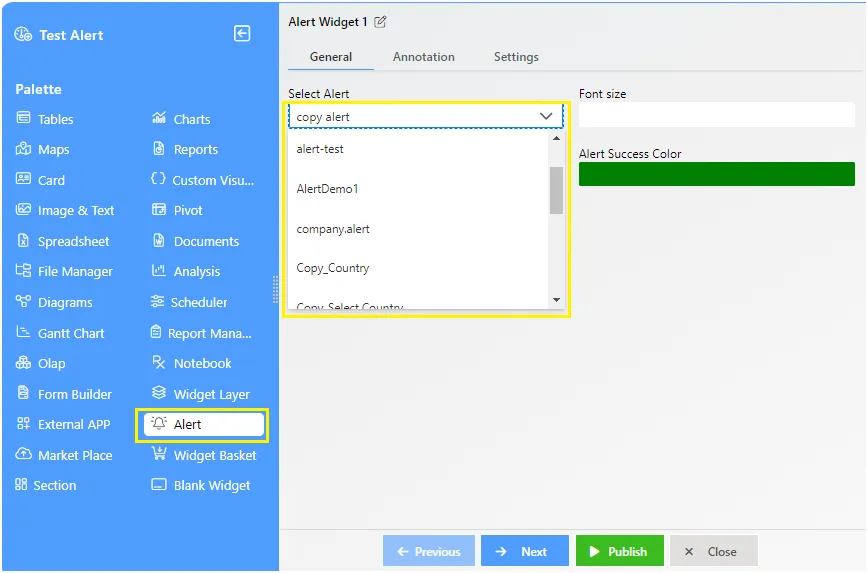Select Widget Layer in the palette
Viewport: 868px width, 573px height.
click(x=200, y=394)
